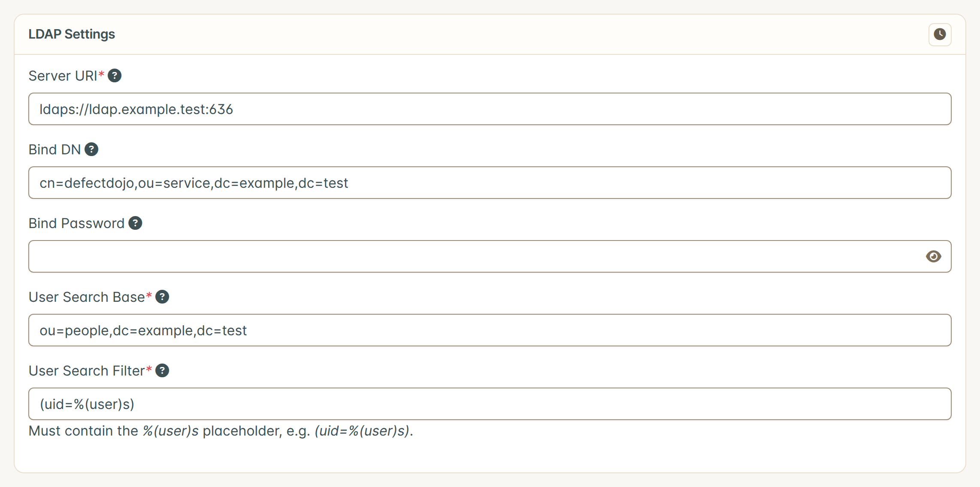
Task: Click the italic %(user)s placeholder hint text
Action: point(170,431)
